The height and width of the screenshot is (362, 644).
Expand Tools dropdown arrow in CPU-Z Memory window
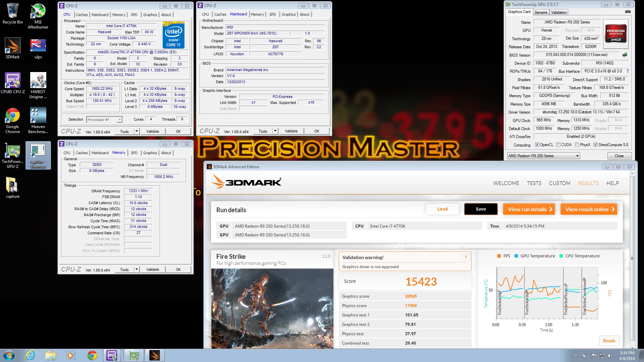[x=137, y=269]
